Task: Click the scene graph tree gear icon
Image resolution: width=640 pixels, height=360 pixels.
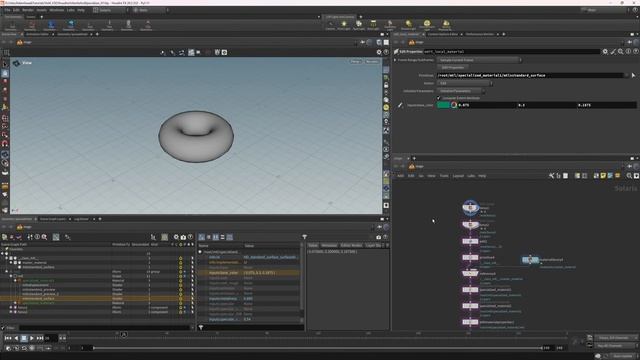Action: [176, 237]
